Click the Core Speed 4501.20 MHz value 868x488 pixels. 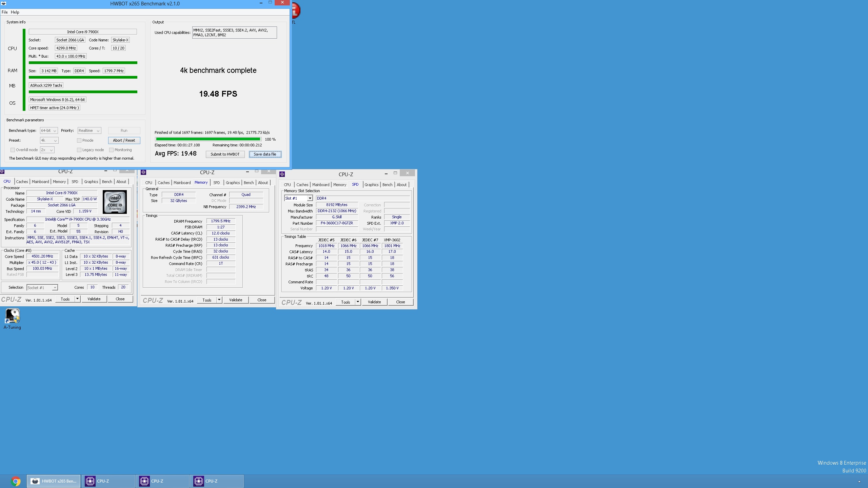(42, 257)
